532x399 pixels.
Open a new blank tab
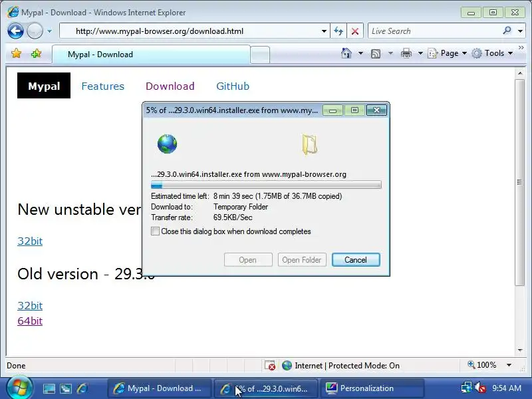260,55
